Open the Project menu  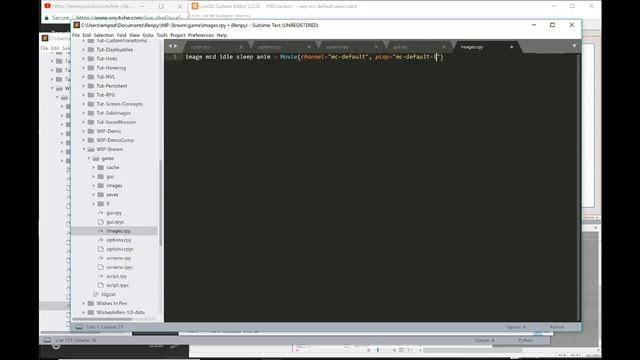coord(178,35)
